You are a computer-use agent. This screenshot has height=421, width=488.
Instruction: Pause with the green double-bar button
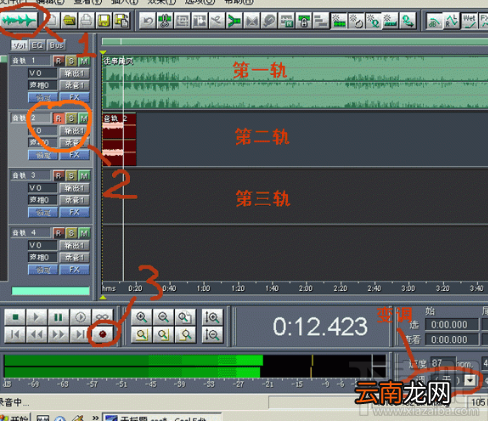click(58, 317)
